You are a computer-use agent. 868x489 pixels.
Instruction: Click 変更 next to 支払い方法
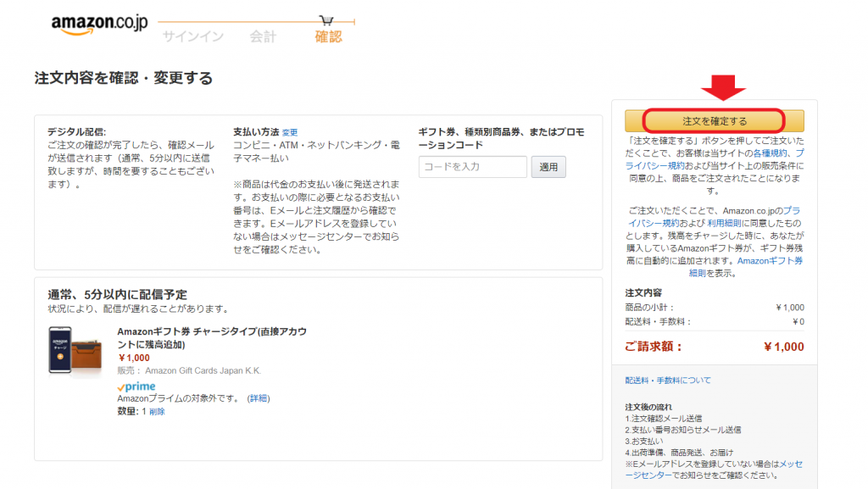tap(290, 133)
